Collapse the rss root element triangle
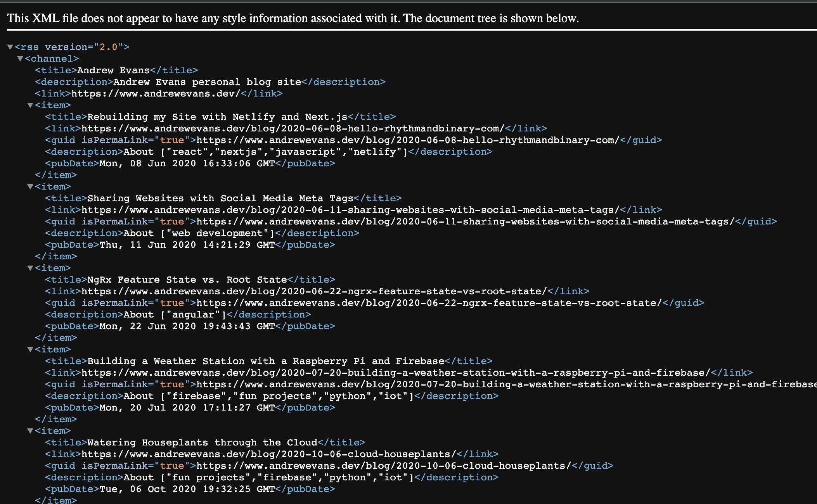This screenshot has width=817, height=504. point(10,47)
